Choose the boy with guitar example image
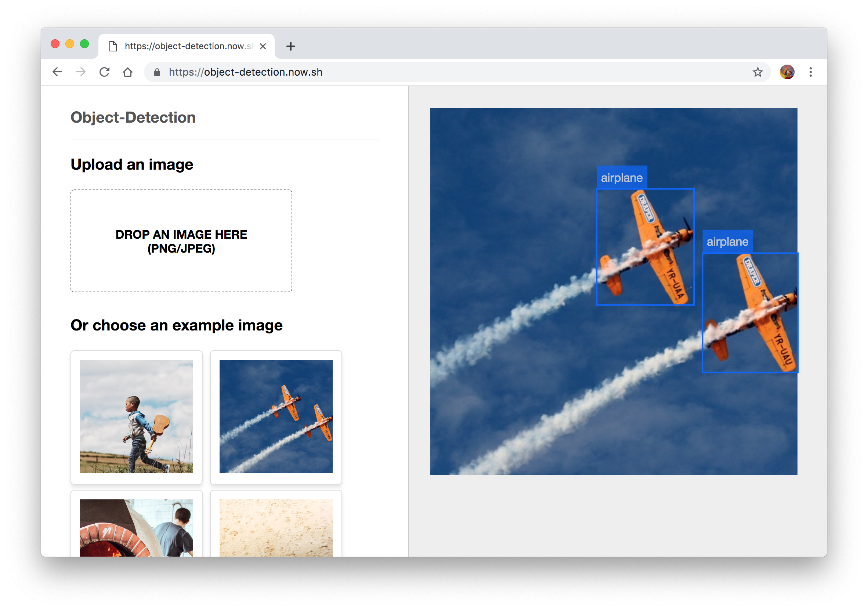Viewport: 868px width, 611px height. point(137,416)
